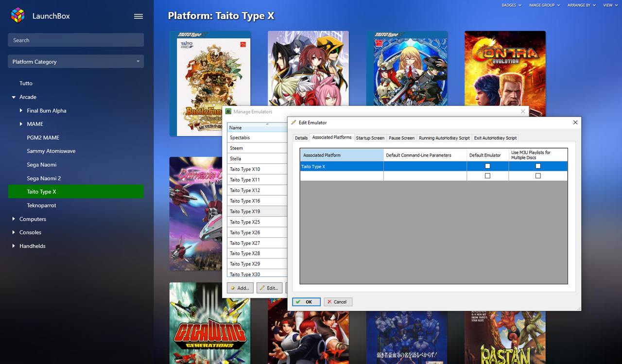The height and width of the screenshot is (364, 622).
Task: Collapse the Arcade tree node
Action: (x=14, y=97)
